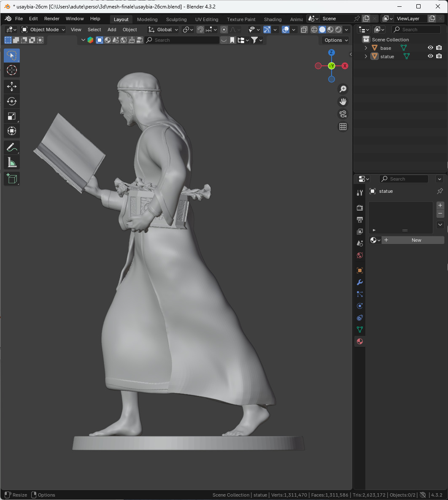Switch to wireframe viewport shading
The image size is (448, 500).
tap(314, 30)
